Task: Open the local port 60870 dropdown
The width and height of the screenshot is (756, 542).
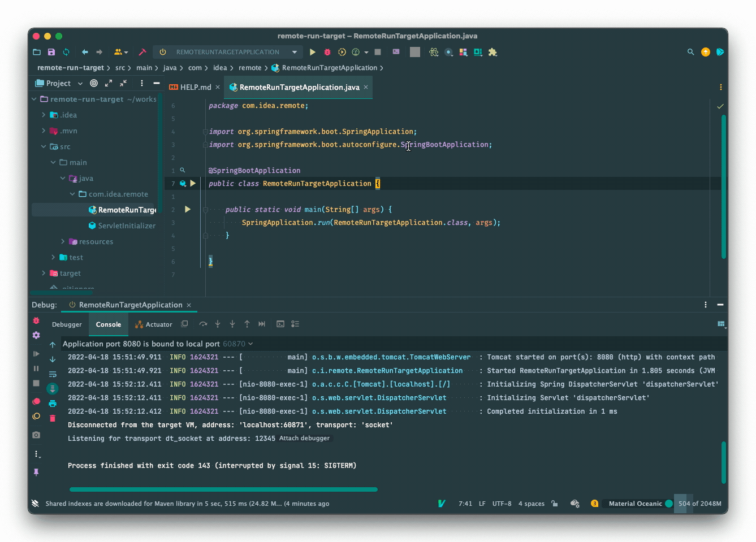Action: click(x=237, y=344)
